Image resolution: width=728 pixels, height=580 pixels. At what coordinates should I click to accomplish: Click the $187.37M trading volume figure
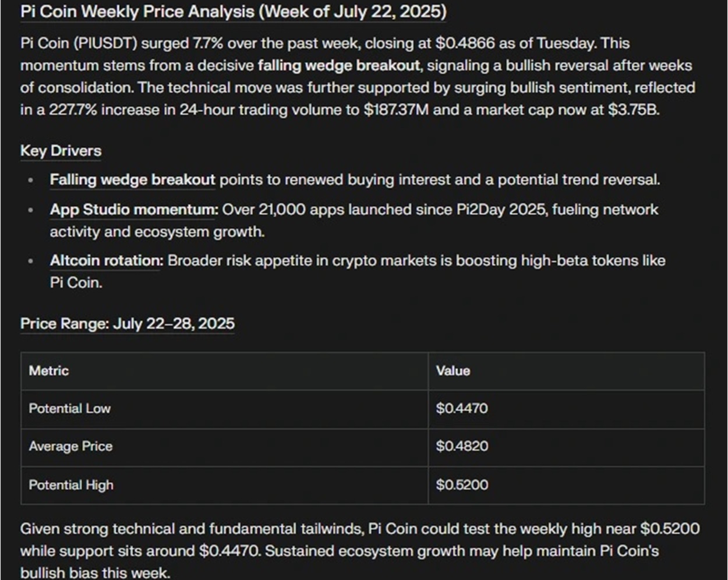(396, 109)
